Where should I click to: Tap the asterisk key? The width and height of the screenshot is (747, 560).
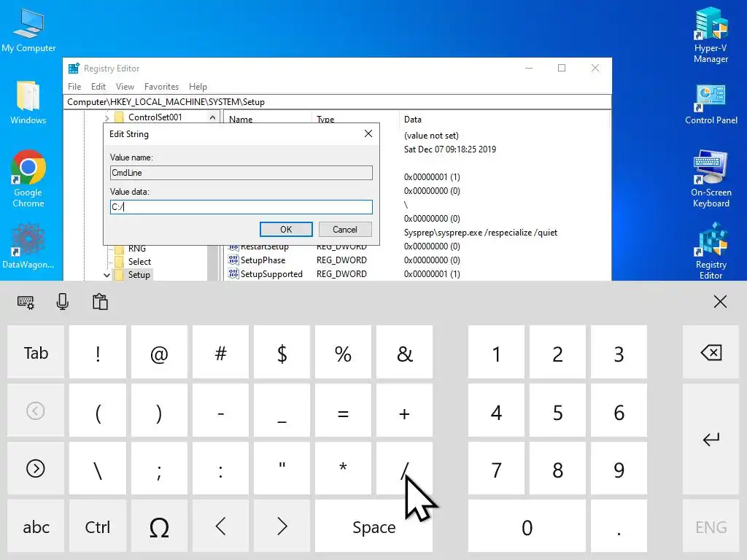[x=343, y=469]
